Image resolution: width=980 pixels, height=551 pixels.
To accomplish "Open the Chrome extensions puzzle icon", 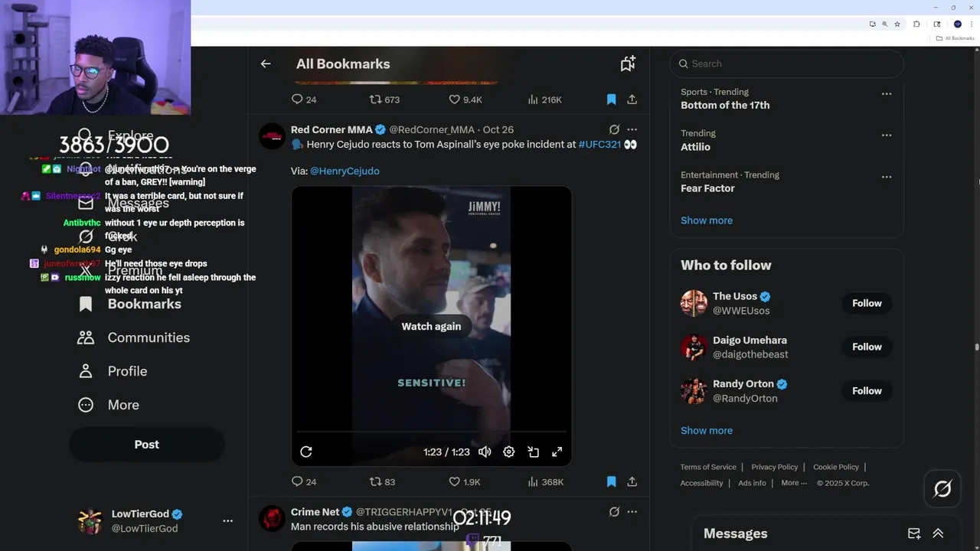I will click(916, 24).
